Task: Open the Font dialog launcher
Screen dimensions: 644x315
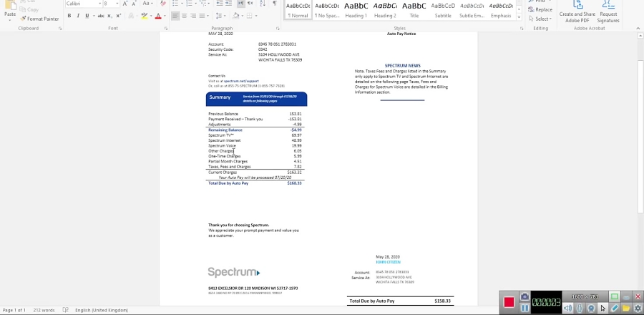Action: point(166,29)
